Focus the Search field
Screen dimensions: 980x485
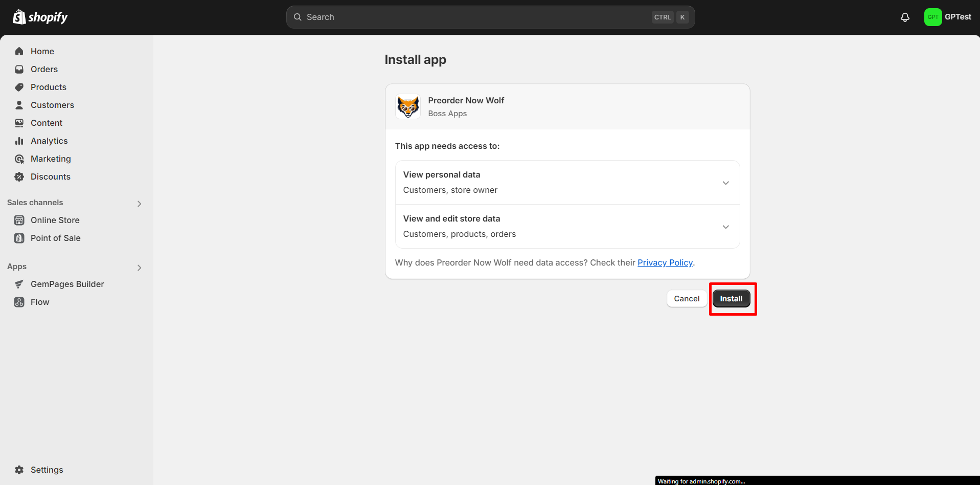click(475, 17)
